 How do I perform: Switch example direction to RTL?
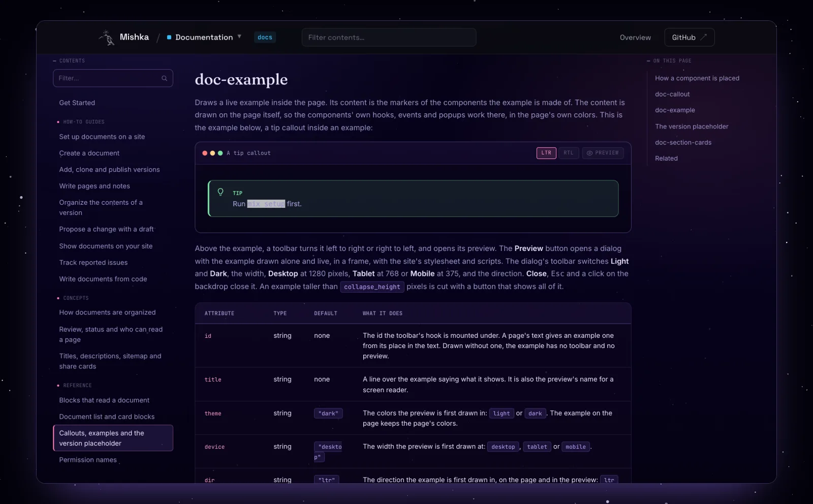click(x=569, y=153)
